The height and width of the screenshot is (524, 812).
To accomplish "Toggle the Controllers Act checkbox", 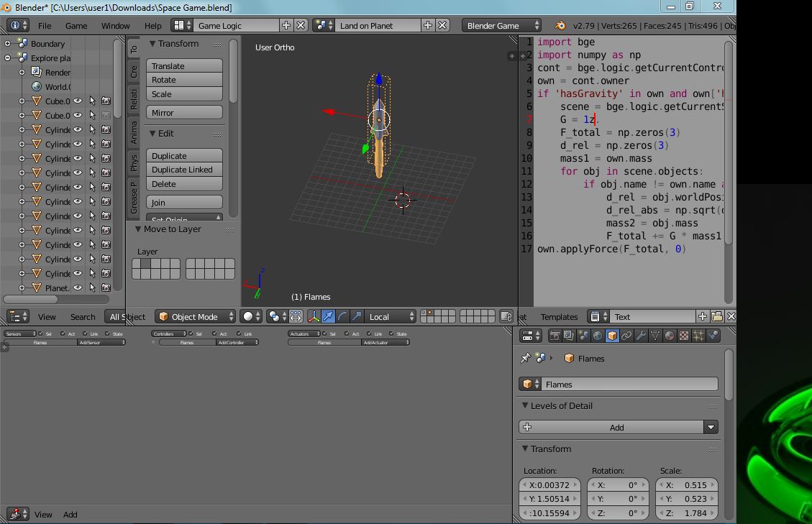I will click(x=215, y=334).
